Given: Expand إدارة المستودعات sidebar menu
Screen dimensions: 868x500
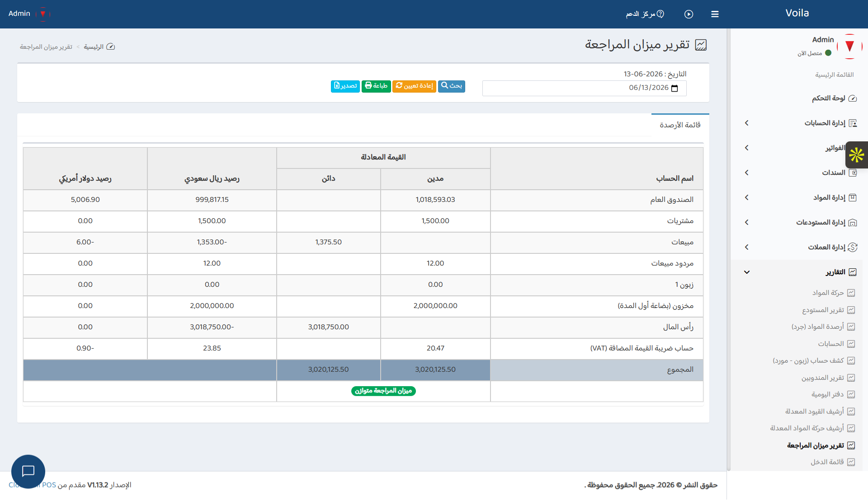Looking at the screenshot, I should coord(801,222).
